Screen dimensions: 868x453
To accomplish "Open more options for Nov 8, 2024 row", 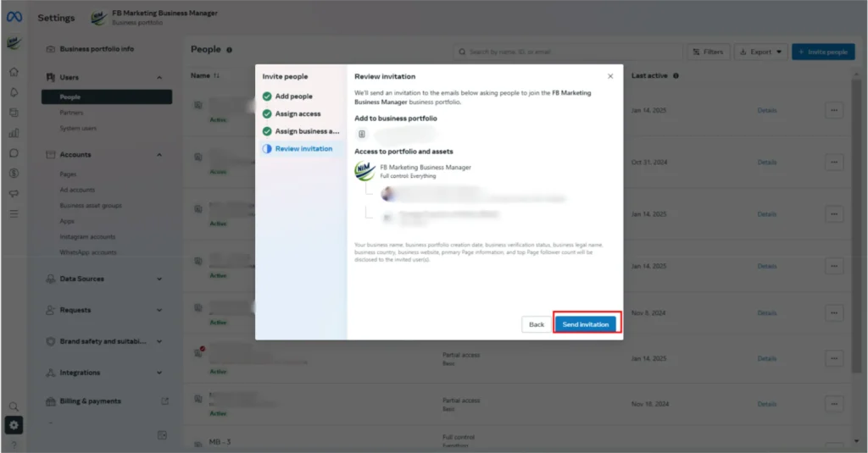I will coord(834,313).
